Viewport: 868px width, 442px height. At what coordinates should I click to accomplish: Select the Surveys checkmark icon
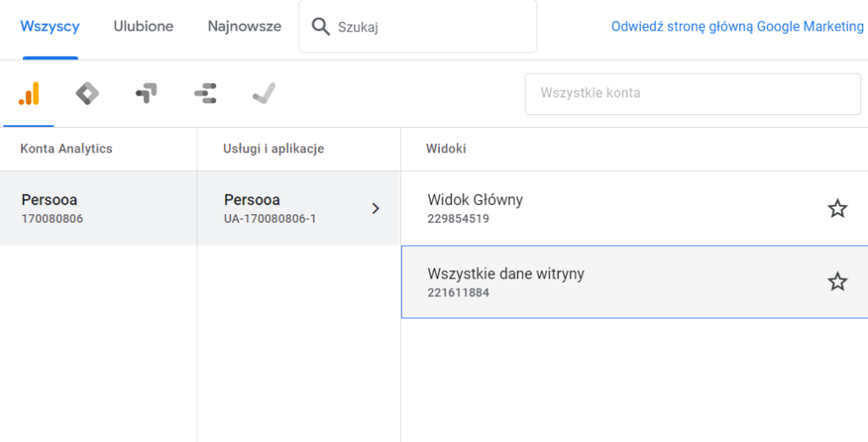click(264, 93)
